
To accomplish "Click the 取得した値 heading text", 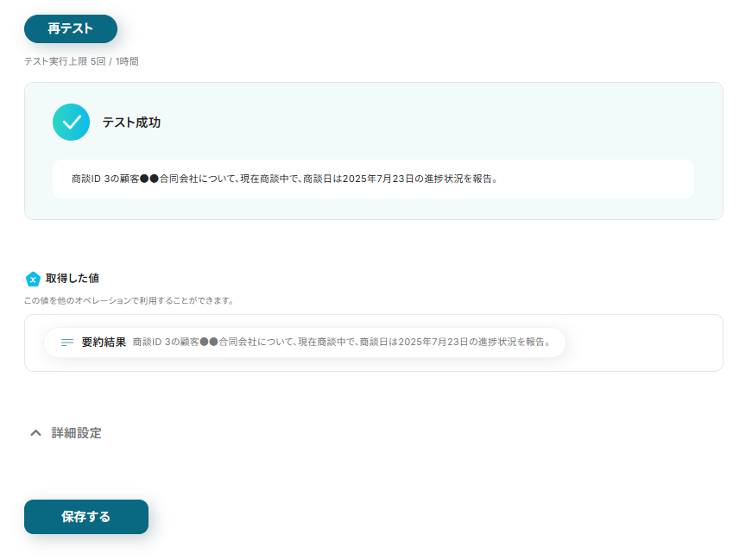I will pyautogui.click(x=73, y=278).
